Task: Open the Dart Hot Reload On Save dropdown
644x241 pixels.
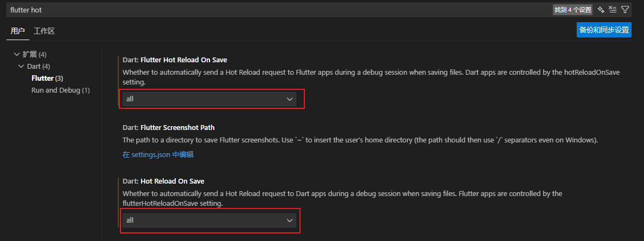Action: [x=209, y=220]
